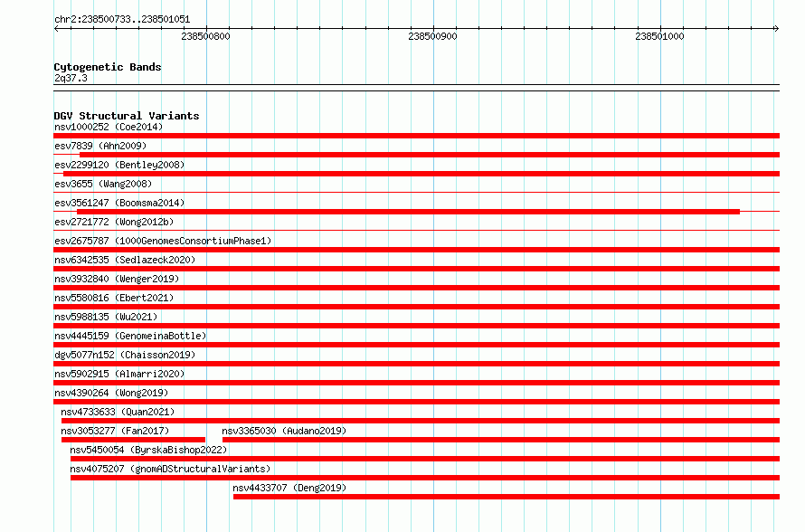The height and width of the screenshot is (532, 805).
Task: Click the red bar of nsv3365030 (Audano2019)
Action: coord(501,440)
